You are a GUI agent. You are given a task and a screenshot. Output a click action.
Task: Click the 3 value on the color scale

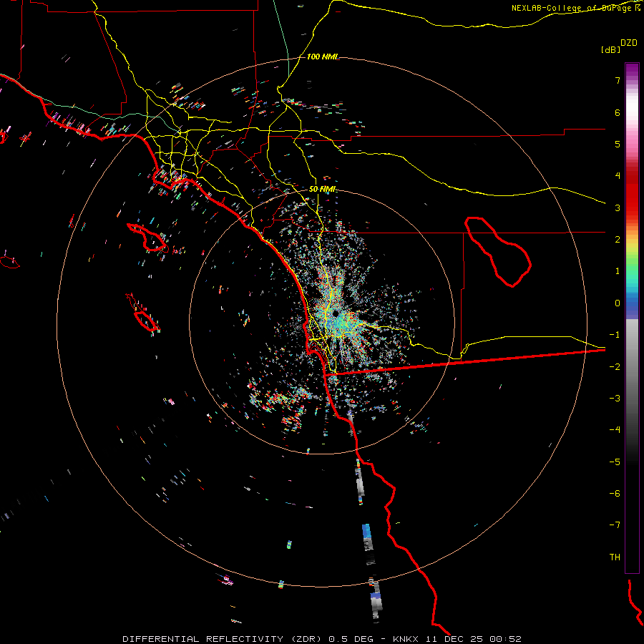pos(618,208)
